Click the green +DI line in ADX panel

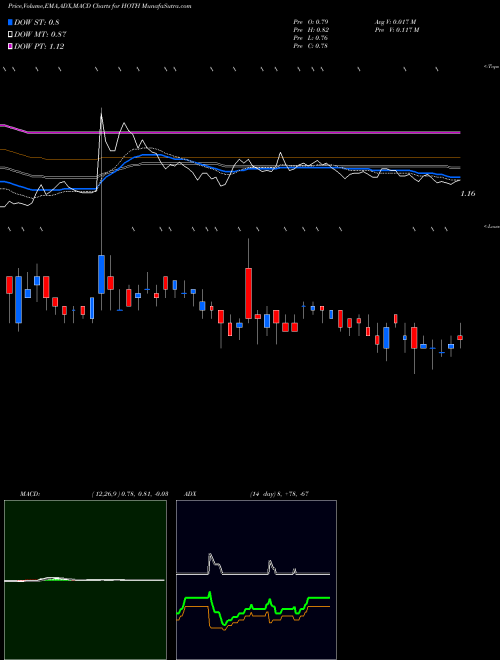pos(253,607)
